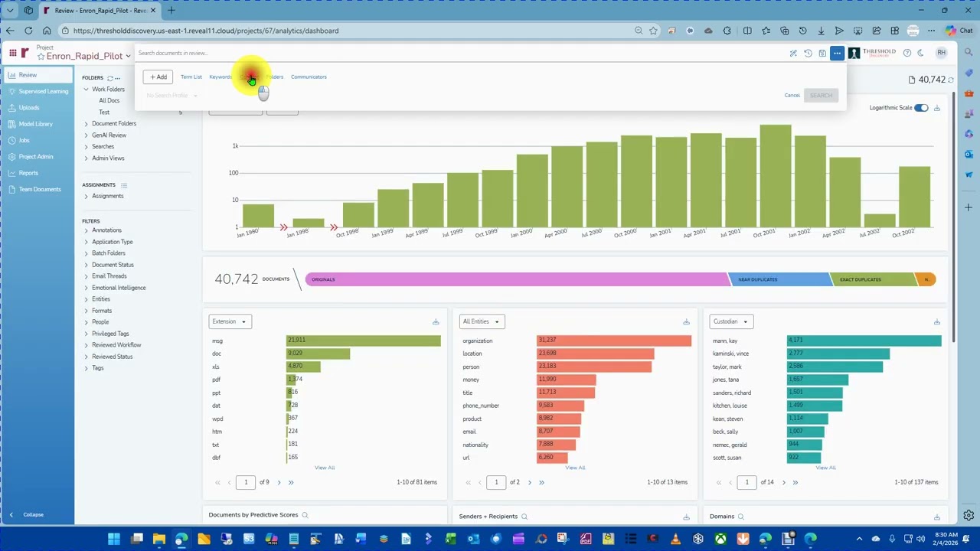This screenshot has width=980, height=551.
Task: Star the Enron_Rapid_Pilot project as favorite
Action: coord(41,57)
